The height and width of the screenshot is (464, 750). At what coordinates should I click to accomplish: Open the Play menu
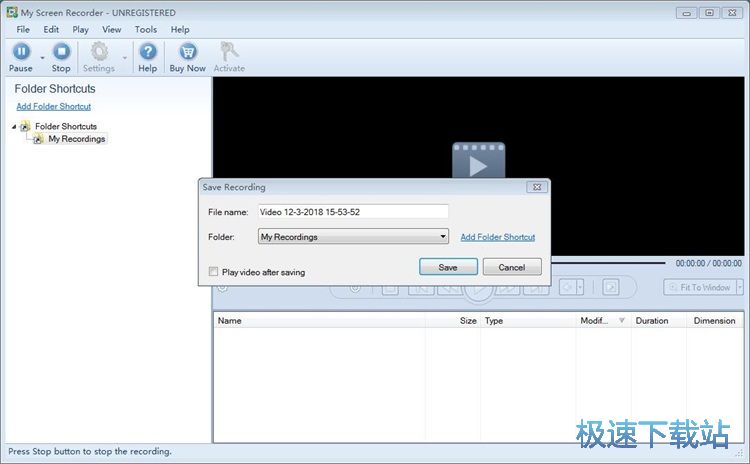pyautogui.click(x=80, y=29)
